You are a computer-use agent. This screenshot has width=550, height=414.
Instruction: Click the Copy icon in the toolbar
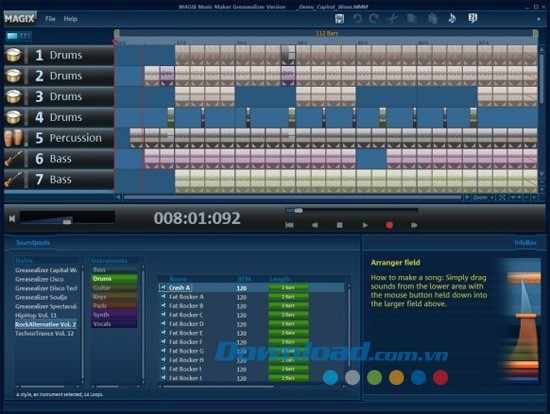tap(412, 19)
